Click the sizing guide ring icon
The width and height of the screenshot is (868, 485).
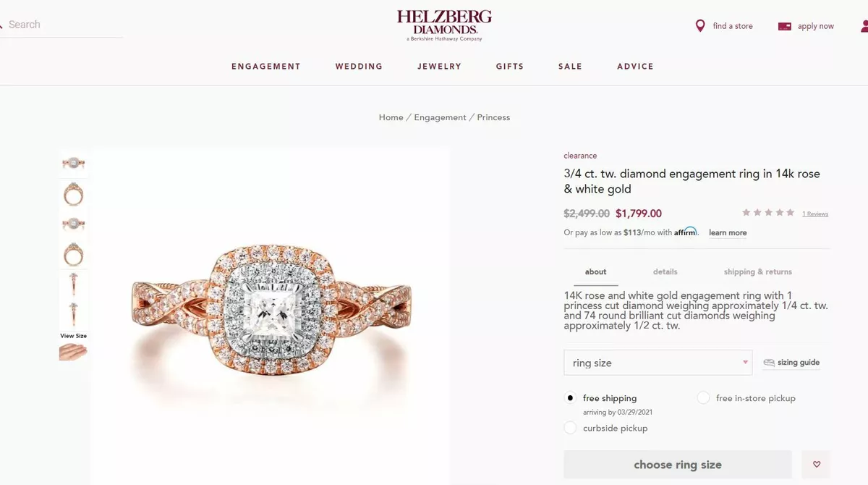click(x=769, y=363)
